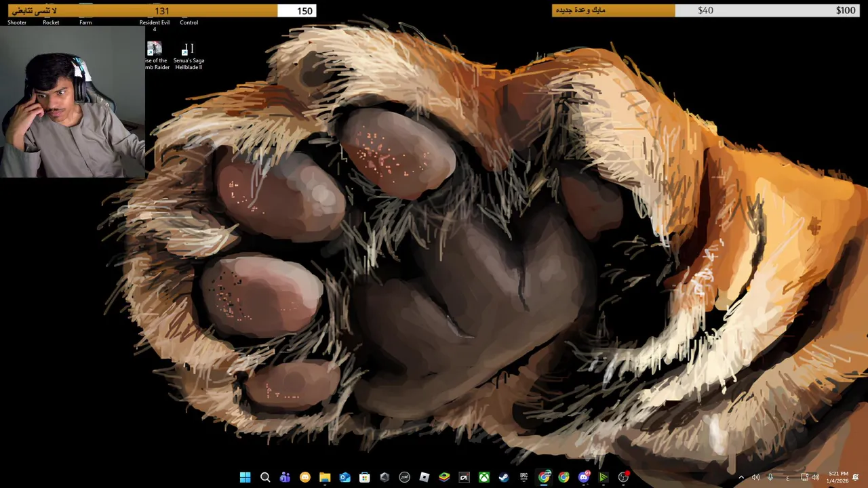Image resolution: width=868 pixels, height=488 pixels.
Task: Open the dark circular app next to Roblox
Action: point(404,477)
